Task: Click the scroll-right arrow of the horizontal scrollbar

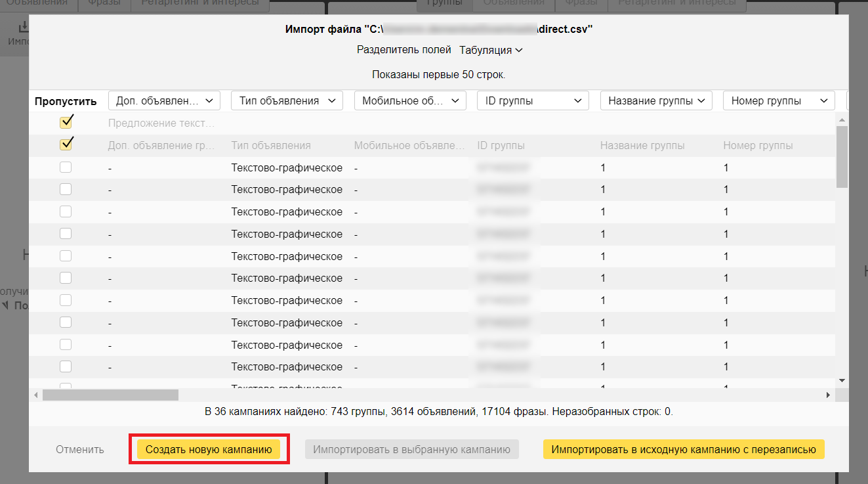Action: tap(828, 395)
